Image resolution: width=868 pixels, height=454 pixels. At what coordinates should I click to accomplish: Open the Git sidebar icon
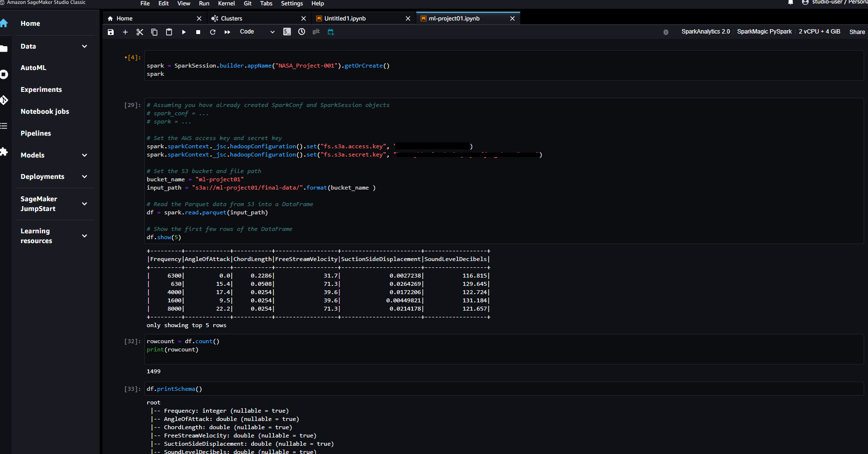4,100
